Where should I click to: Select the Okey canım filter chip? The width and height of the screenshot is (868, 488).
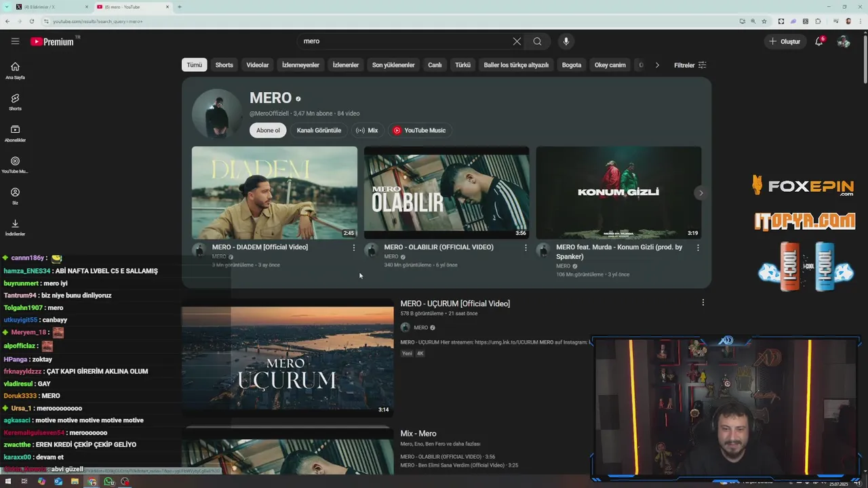[610, 65]
